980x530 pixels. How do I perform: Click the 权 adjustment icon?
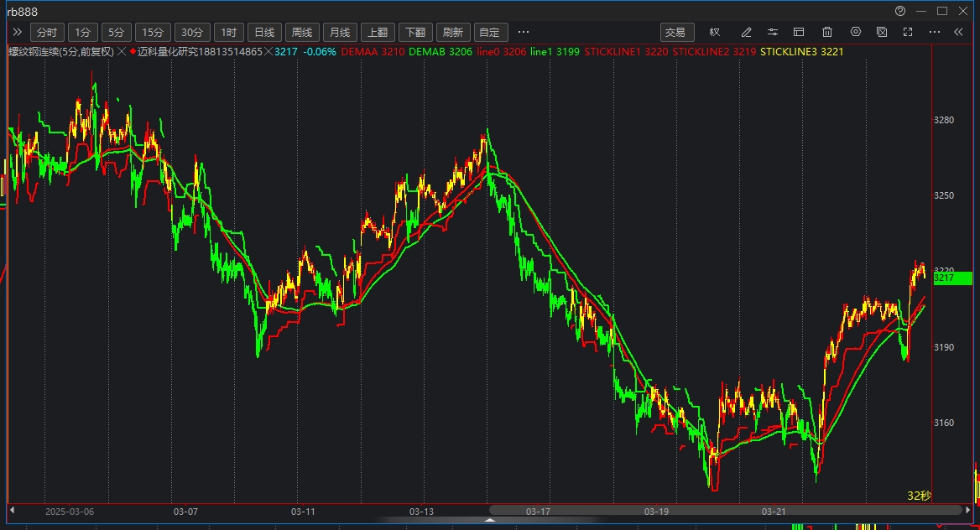(715, 32)
